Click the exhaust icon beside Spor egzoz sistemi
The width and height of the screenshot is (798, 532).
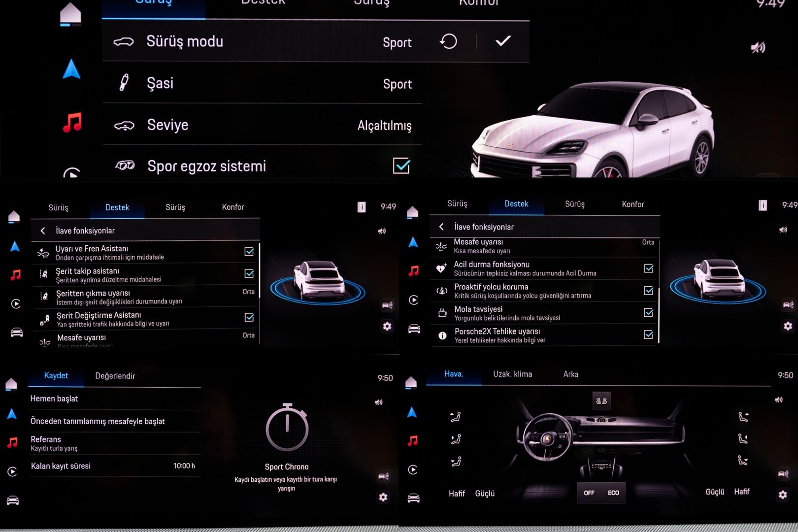[x=125, y=166]
